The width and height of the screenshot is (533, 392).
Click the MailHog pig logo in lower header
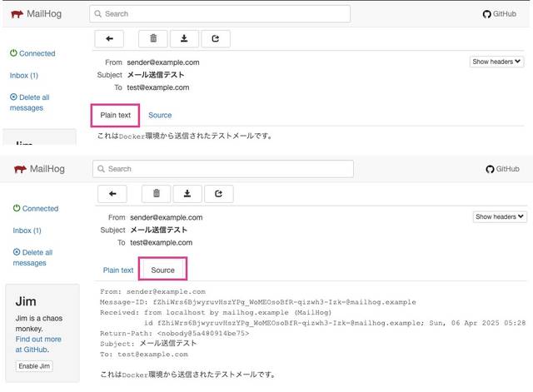pyautogui.click(x=20, y=169)
